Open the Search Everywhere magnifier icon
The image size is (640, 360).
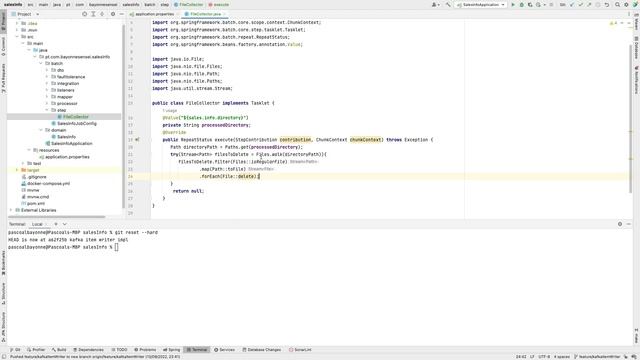tap(618, 4)
